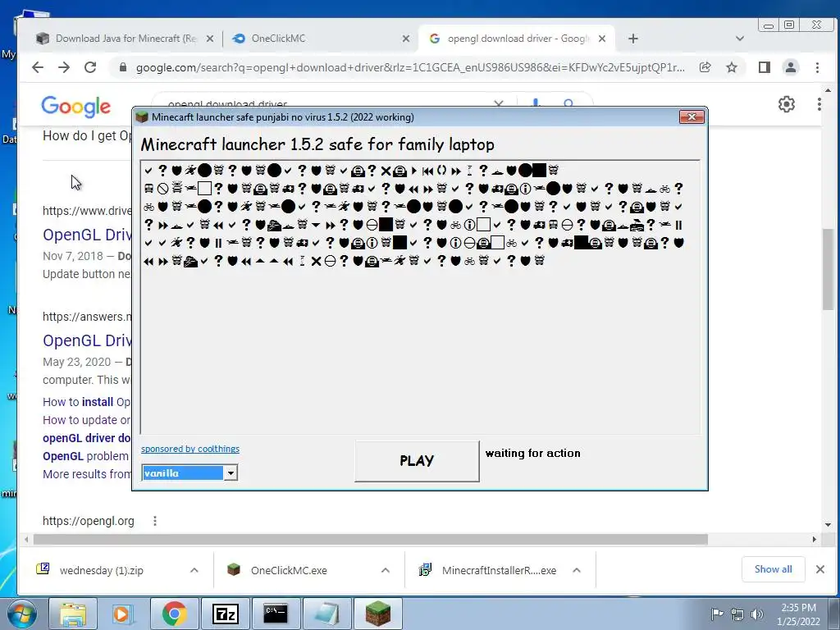This screenshot has width=840, height=630.
Task: Open Action Center flag in tray
Action: (x=717, y=614)
